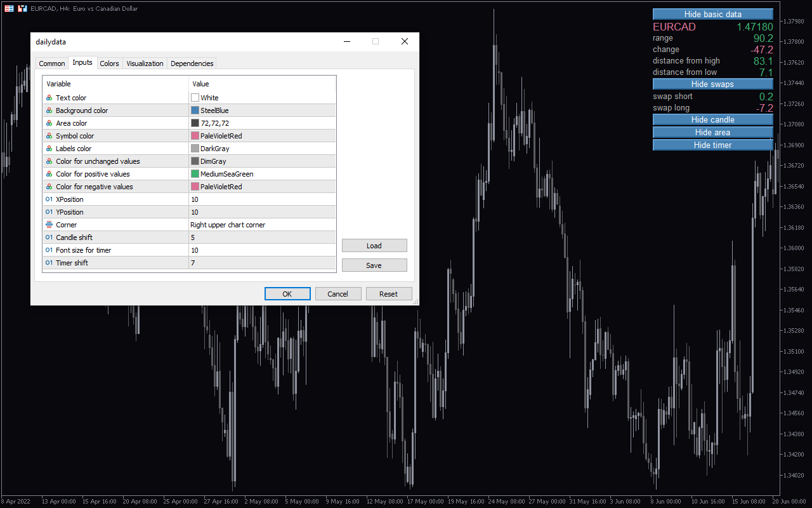Click icon beside Color for negative values
This screenshot has height=508, width=812.
49,187
